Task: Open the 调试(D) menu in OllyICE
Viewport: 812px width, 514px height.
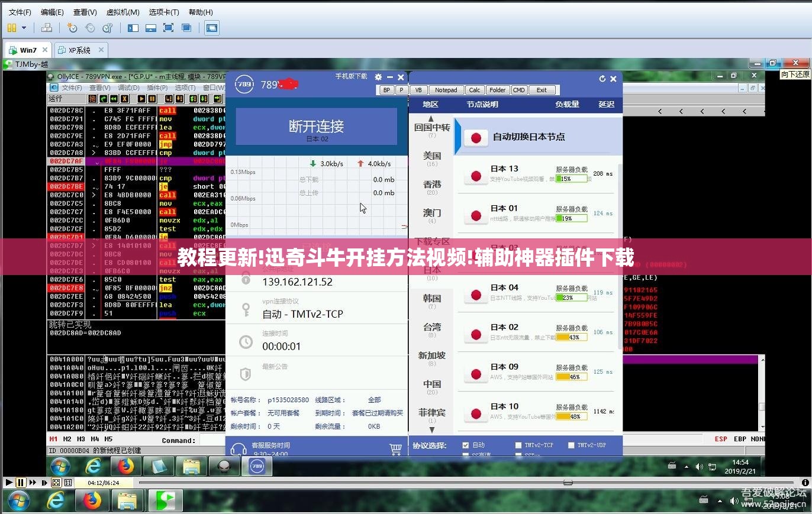Action: [x=128, y=88]
